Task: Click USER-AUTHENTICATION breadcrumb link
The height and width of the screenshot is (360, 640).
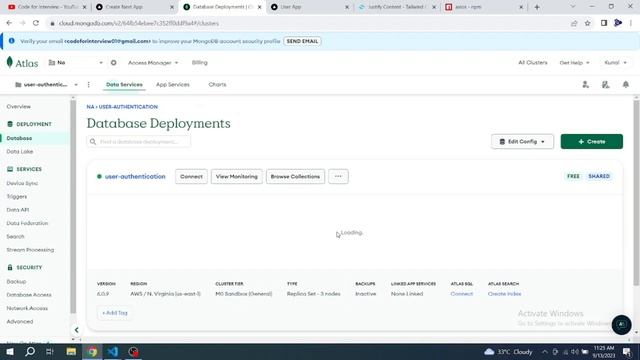Action: pos(128,107)
